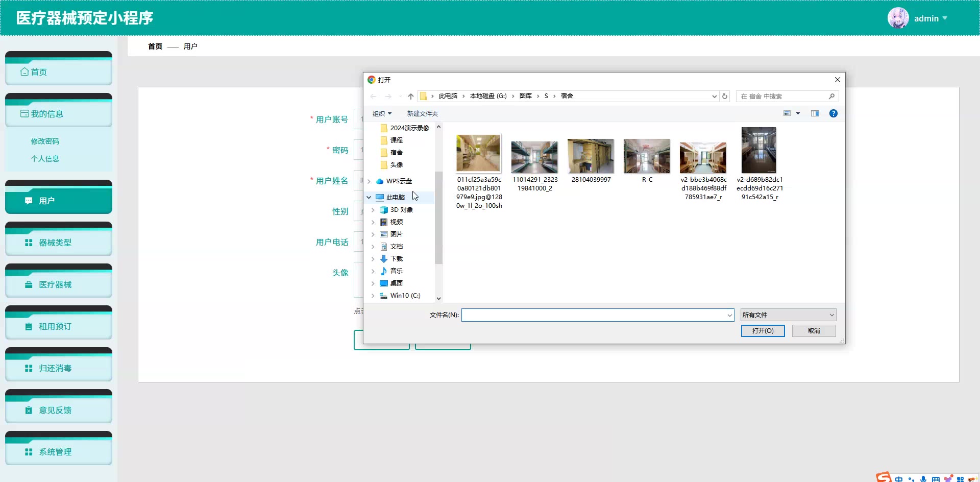This screenshot has width=980, height=482.
Task: Open the 所有文件 file type dropdown
Action: tap(788, 315)
